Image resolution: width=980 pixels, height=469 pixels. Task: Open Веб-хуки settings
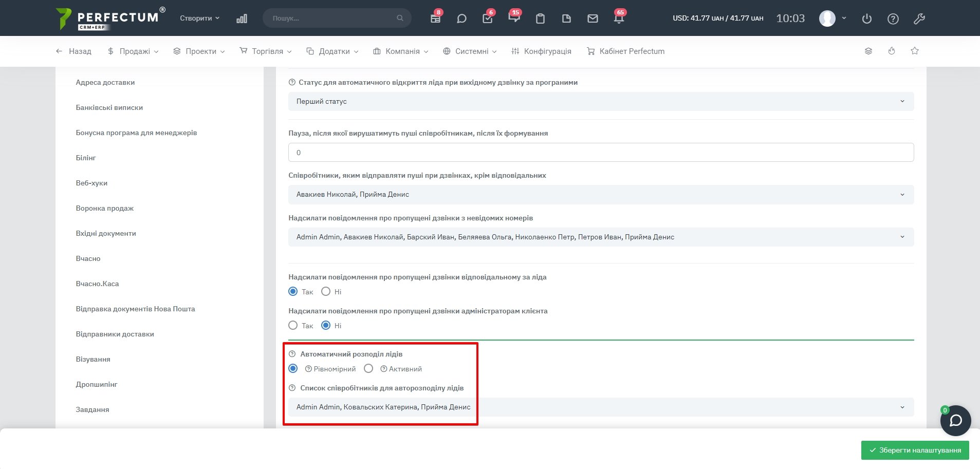click(91, 183)
